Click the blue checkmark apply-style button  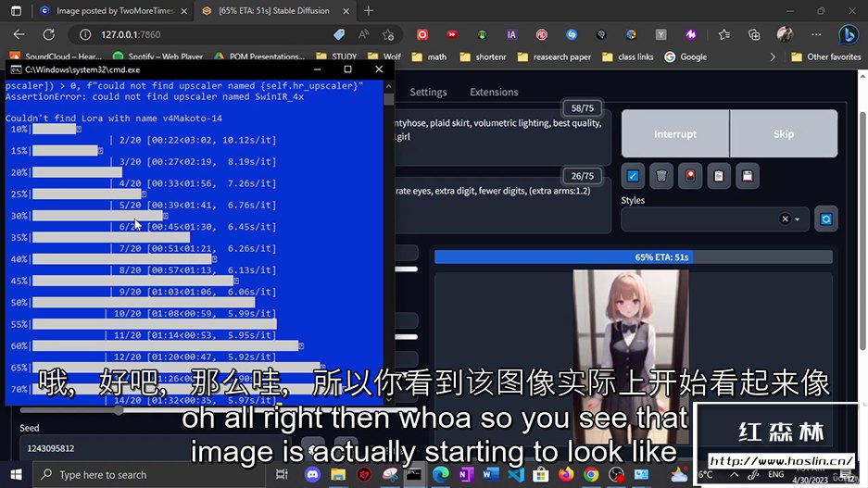633,176
